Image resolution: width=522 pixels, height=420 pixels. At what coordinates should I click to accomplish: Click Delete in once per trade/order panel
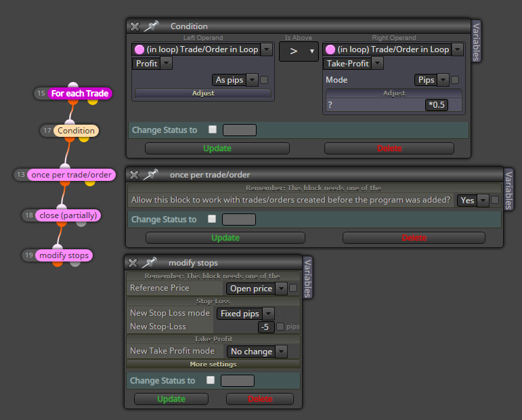click(x=414, y=238)
